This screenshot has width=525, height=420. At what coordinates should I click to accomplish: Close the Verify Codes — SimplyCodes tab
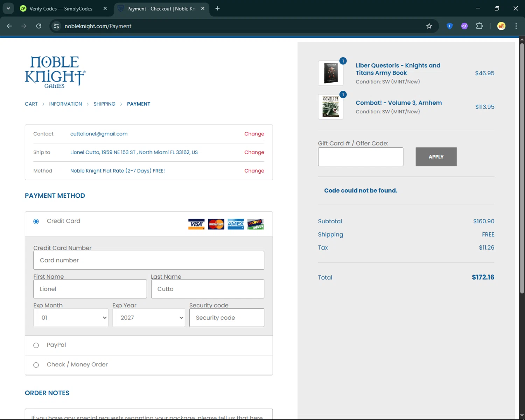point(105,8)
